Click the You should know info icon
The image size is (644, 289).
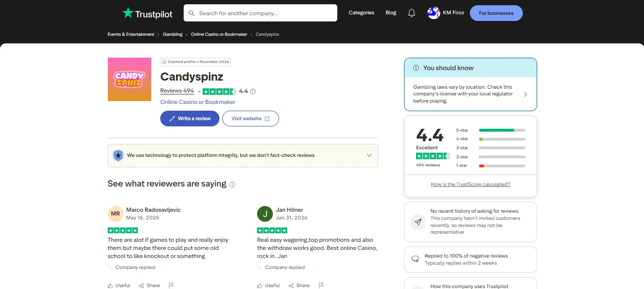click(x=416, y=68)
